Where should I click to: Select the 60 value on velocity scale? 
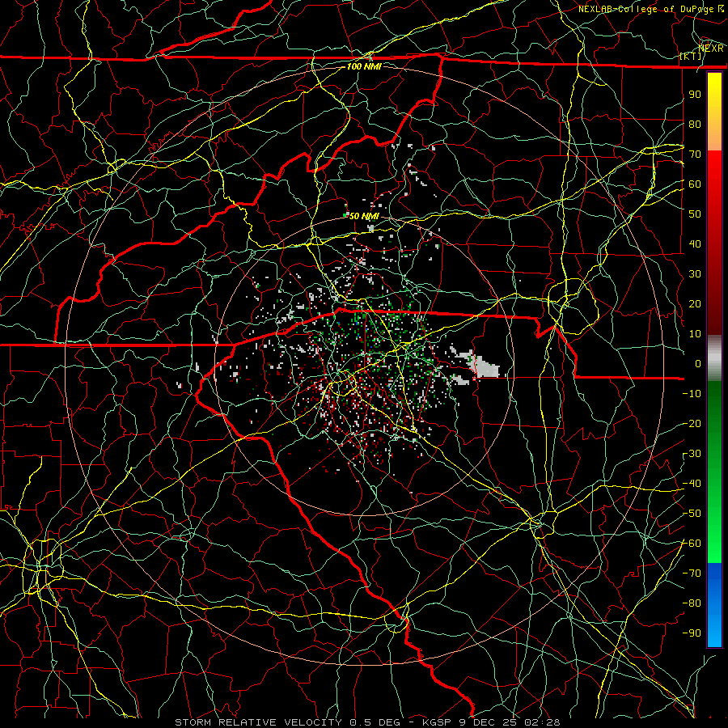[695, 184]
